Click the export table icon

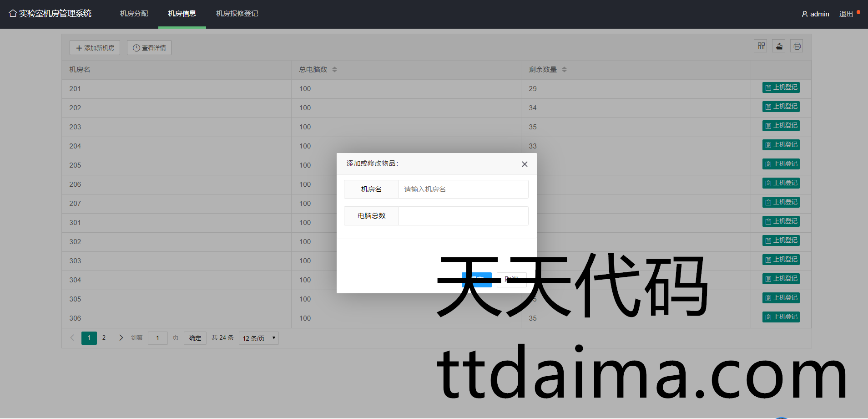(779, 46)
